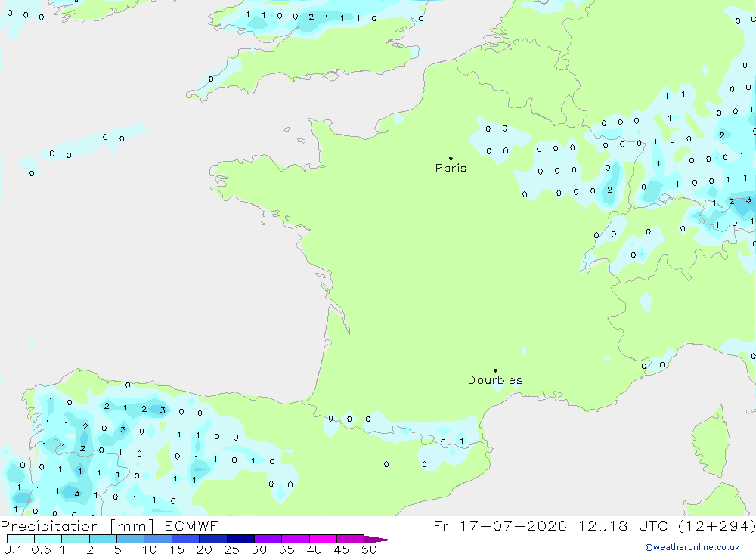Click the legend label 40

point(314,549)
